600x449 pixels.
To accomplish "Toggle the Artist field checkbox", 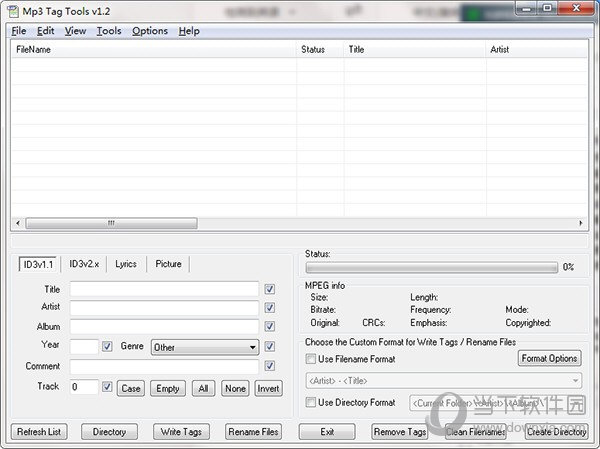I will coord(270,308).
